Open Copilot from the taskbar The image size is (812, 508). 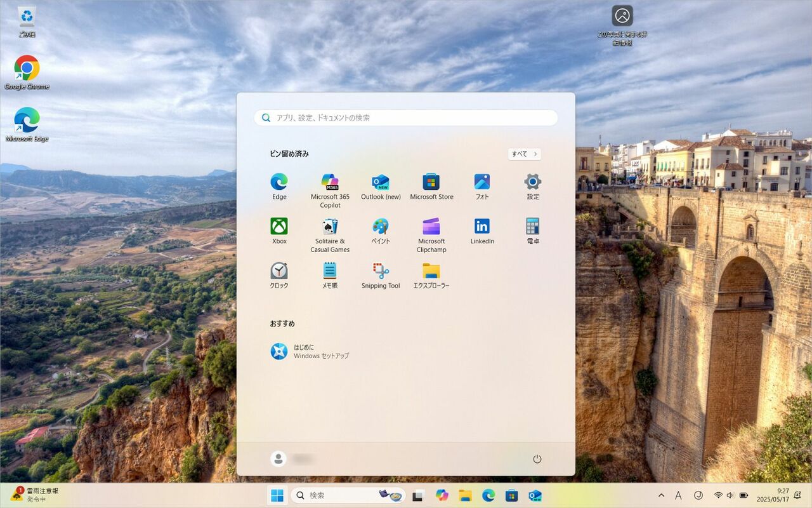coord(442,495)
